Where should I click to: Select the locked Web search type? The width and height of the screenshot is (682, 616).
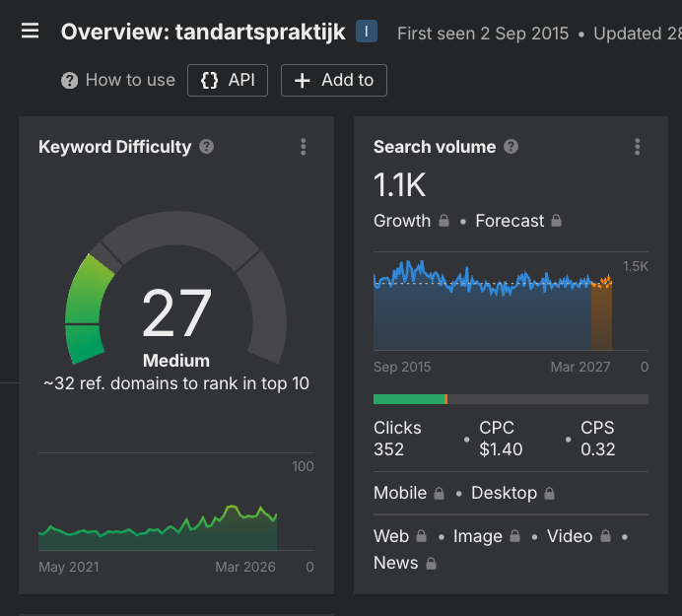pyautogui.click(x=400, y=536)
